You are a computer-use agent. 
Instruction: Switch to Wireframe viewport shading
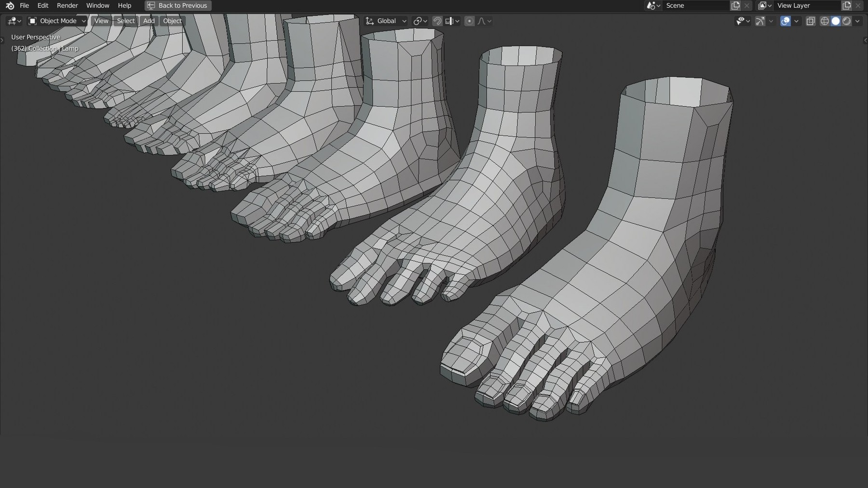coord(825,21)
